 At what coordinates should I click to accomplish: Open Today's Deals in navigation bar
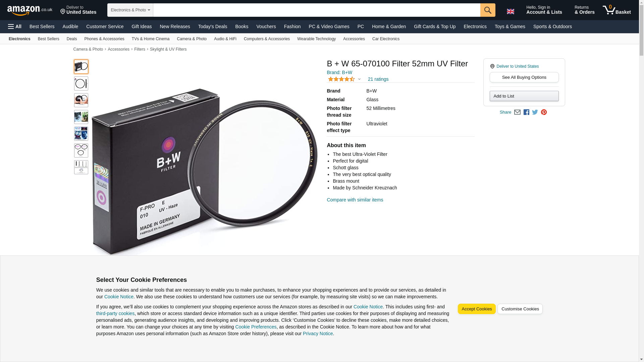point(212,26)
